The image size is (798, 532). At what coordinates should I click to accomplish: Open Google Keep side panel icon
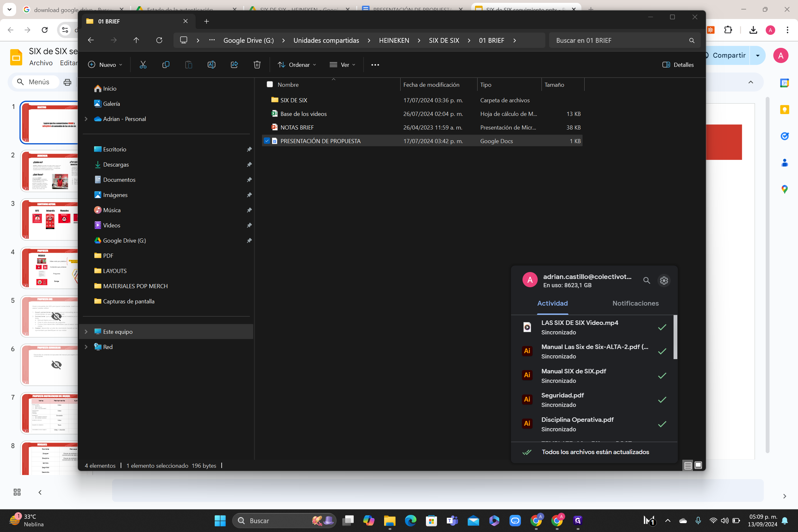tap(784, 109)
